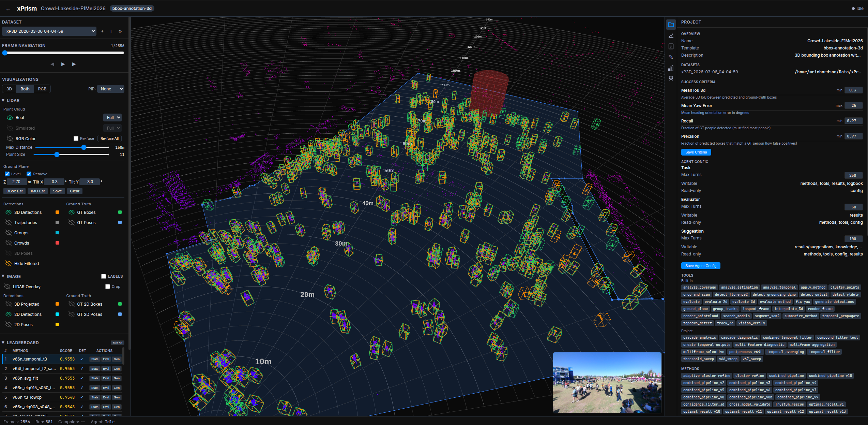Viewport: 868px width, 425px height.
Task: Click Save Criteria button
Action: (x=696, y=152)
